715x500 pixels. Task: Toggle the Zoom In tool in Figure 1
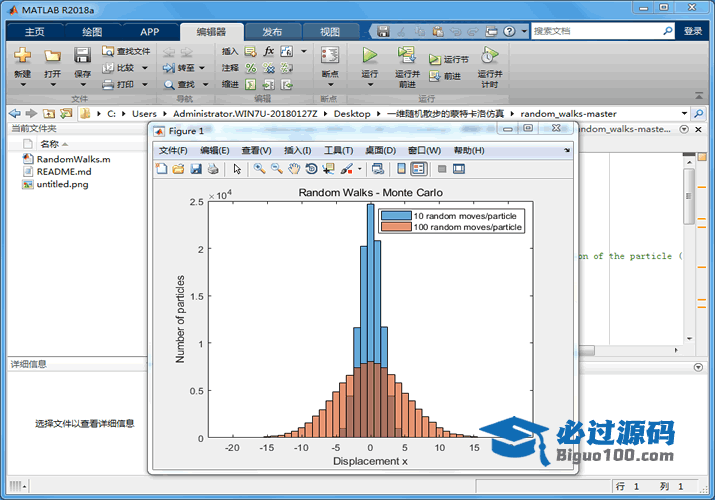[259, 169]
